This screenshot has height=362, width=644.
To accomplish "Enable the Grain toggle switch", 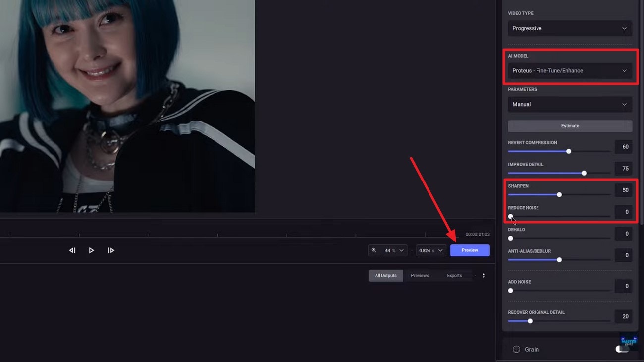I will (x=622, y=349).
